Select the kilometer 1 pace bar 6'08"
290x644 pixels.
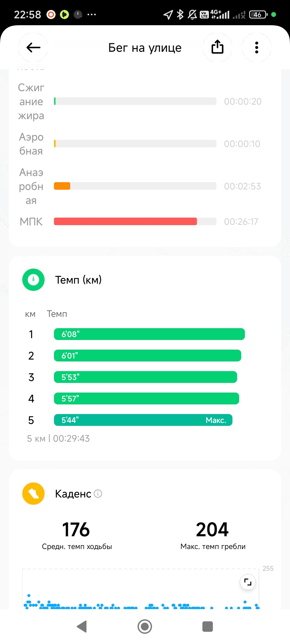(149, 334)
